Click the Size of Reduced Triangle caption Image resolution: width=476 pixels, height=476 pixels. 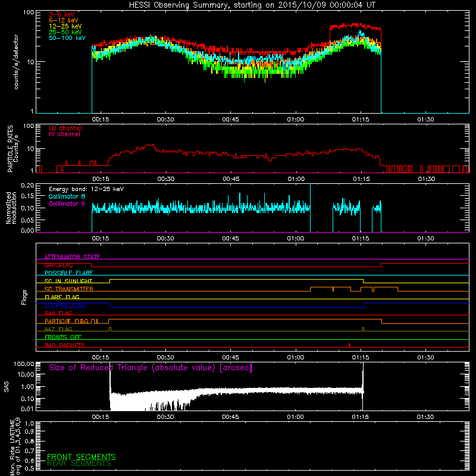(151, 368)
